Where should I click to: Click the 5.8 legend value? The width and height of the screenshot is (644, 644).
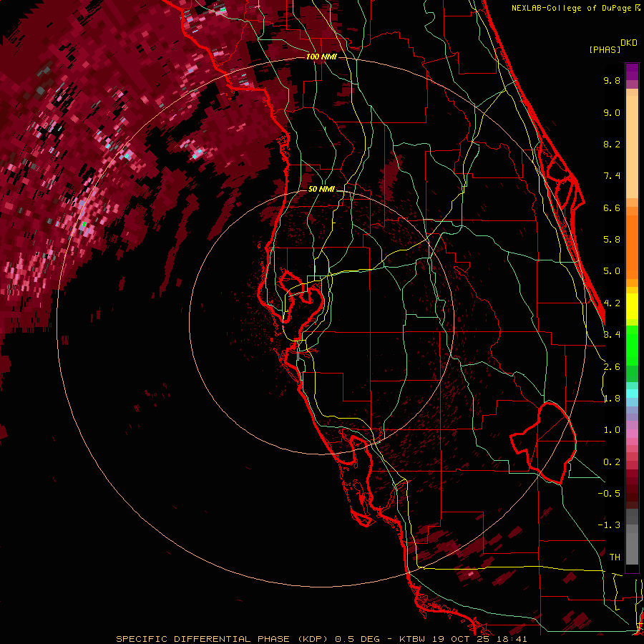coord(612,240)
